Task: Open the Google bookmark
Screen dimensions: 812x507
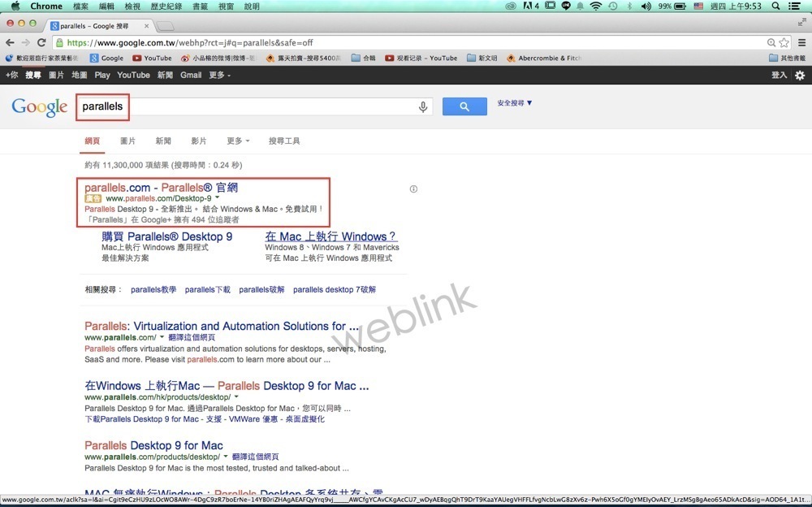Action: (x=106, y=58)
